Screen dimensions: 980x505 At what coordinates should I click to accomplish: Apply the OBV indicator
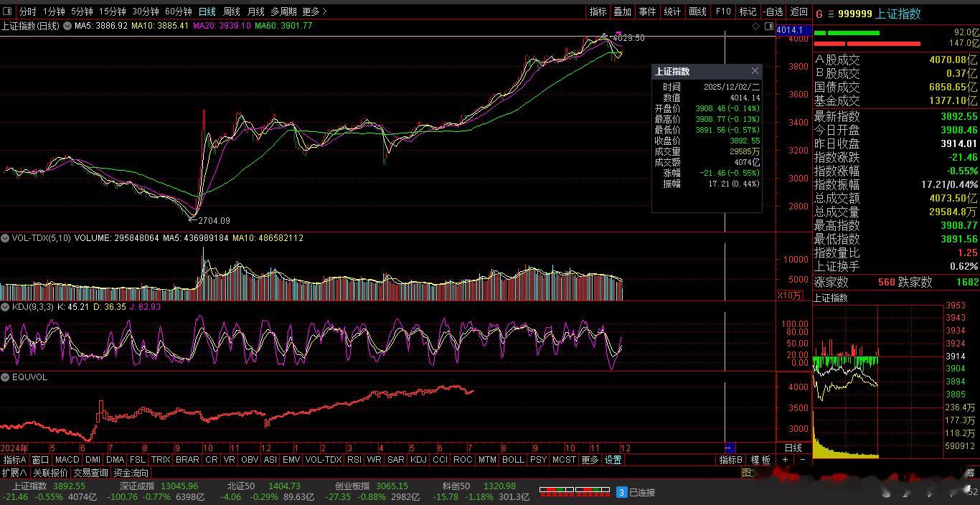point(250,460)
